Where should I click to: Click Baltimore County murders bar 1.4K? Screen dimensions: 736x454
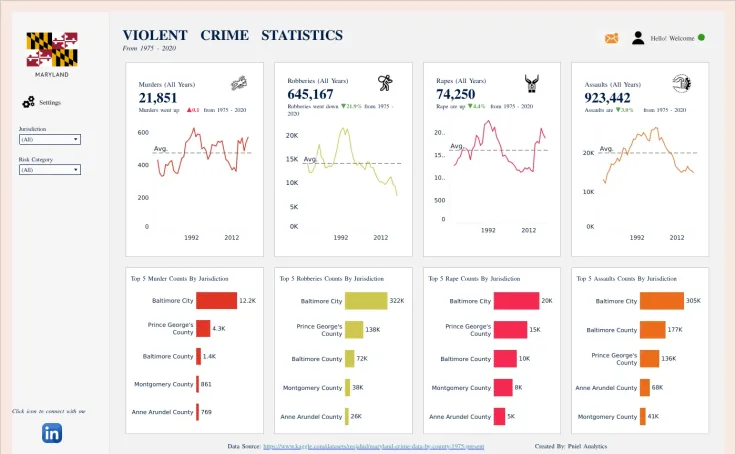coord(199,356)
